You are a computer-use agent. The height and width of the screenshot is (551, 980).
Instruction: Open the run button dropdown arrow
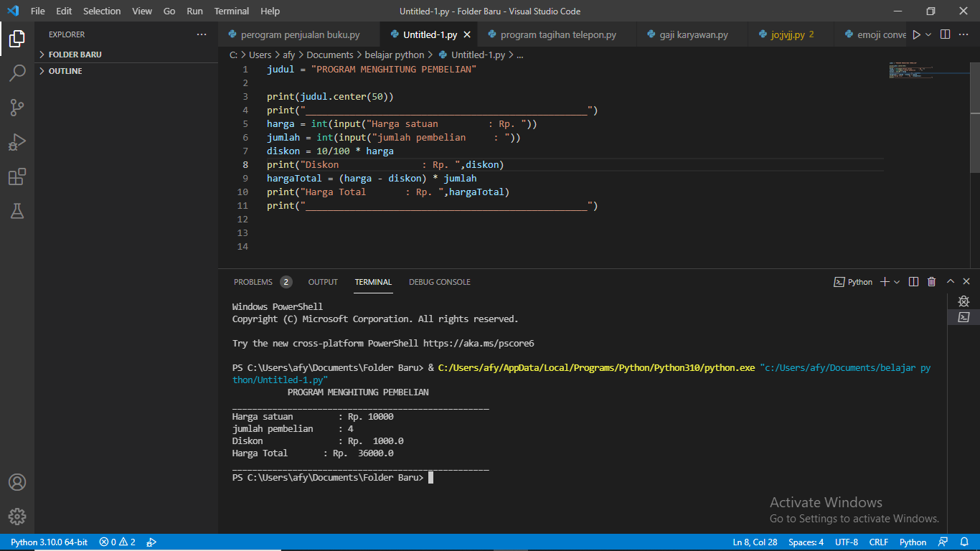pyautogui.click(x=928, y=34)
